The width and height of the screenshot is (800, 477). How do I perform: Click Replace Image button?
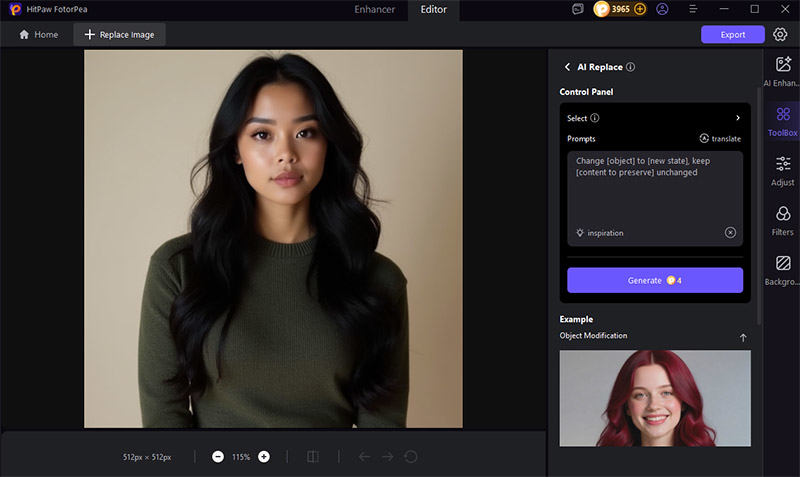click(119, 35)
